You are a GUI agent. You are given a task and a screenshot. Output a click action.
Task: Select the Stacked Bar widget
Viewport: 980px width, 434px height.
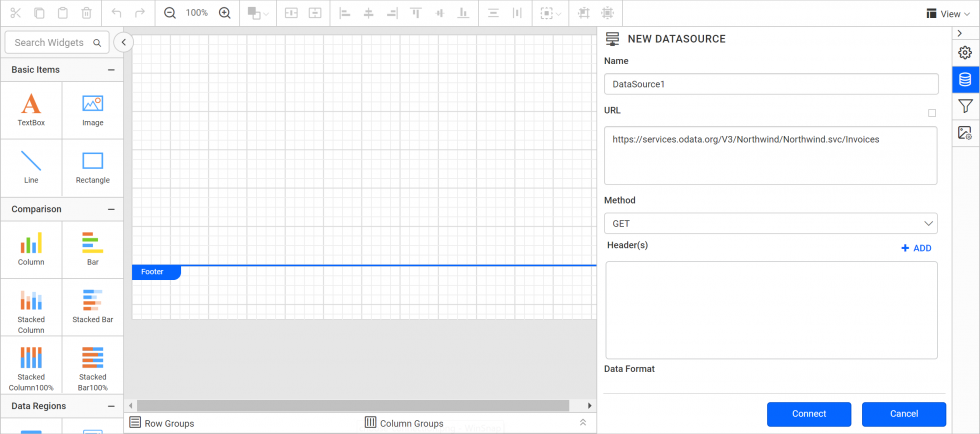pyautogui.click(x=92, y=307)
